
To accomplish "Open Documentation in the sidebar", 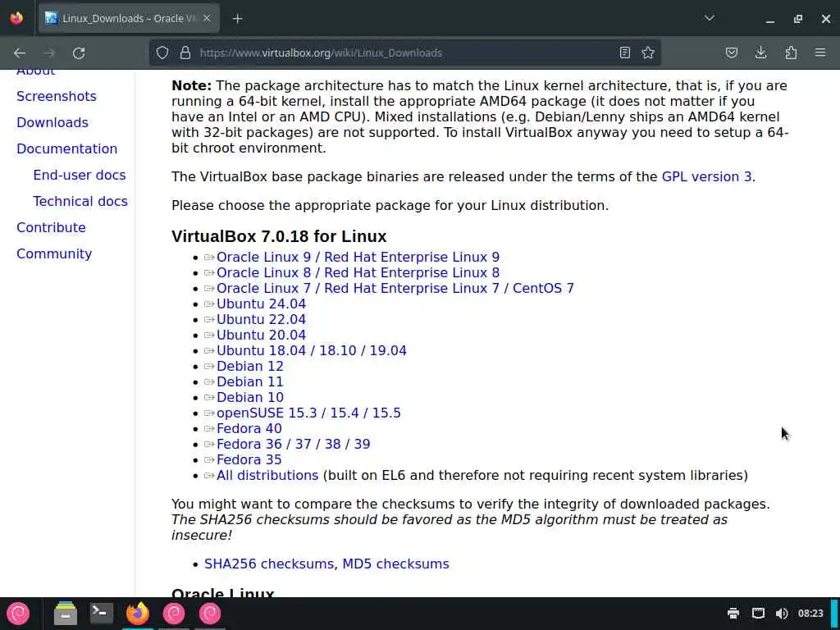I will click(x=67, y=148).
